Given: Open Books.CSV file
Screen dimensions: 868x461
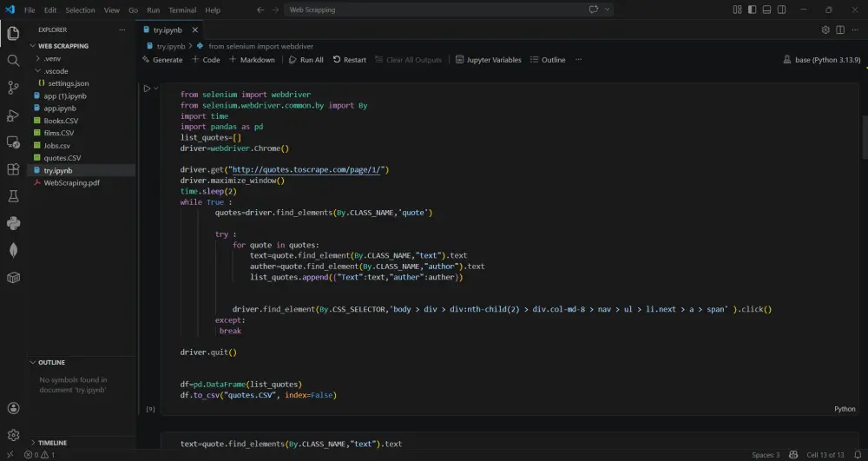Looking at the screenshot, I should click(61, 121).
